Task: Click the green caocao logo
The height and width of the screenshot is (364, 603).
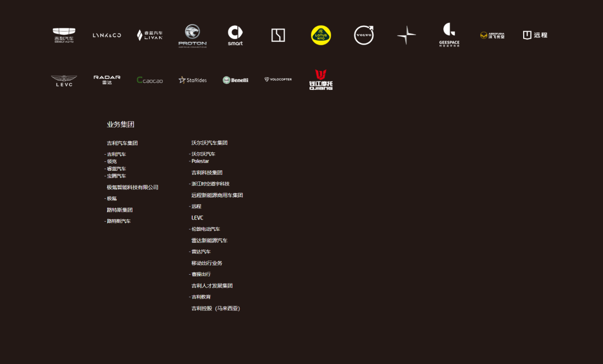Action: (150, 80)
